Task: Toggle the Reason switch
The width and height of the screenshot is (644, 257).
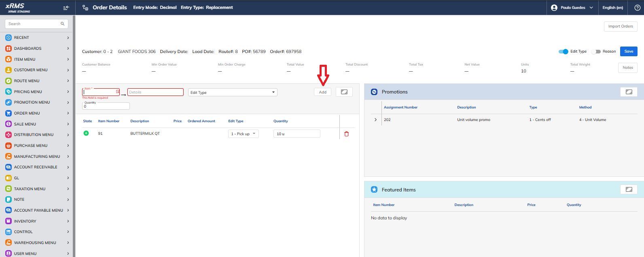Action: tap(596, 51)
